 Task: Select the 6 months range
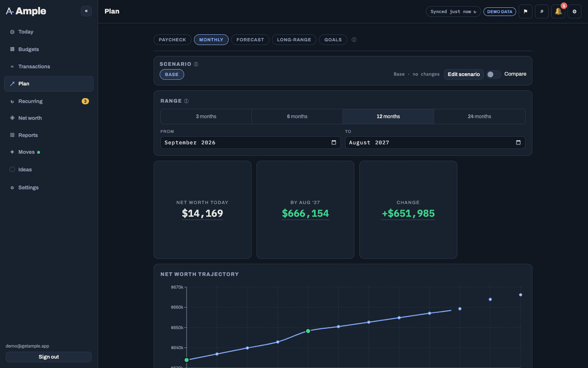coord(297,116)
